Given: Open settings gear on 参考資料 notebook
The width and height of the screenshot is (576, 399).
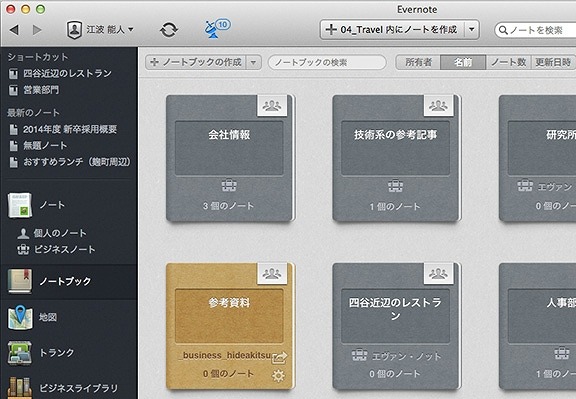Looking at the screenshot, I should coord(278,376).
